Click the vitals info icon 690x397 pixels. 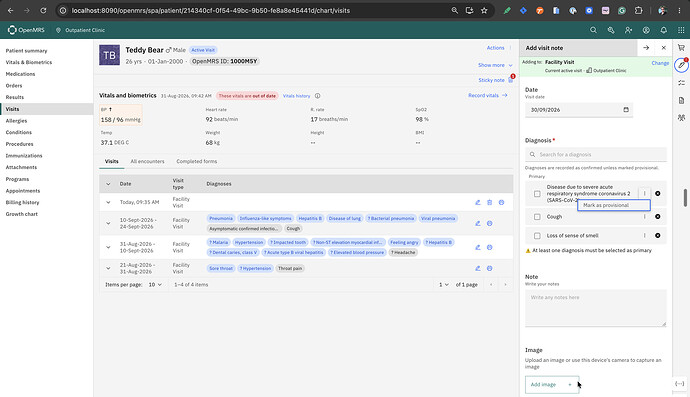pyautogui.click(x=317, y=96)
